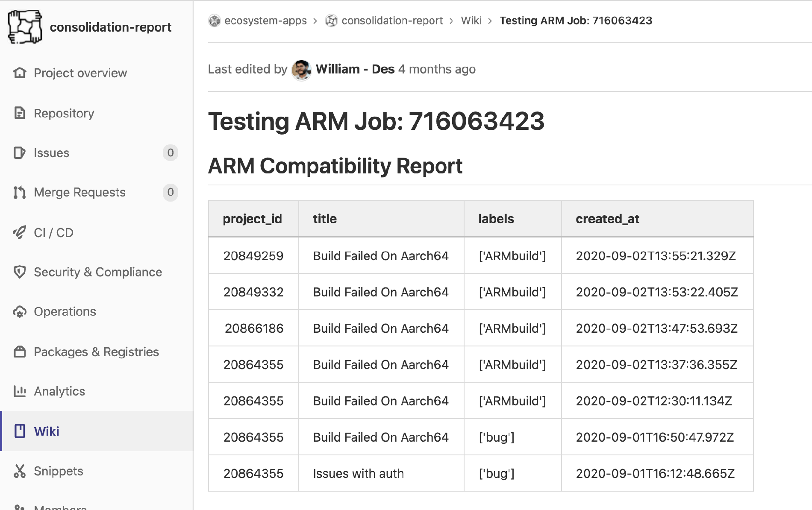The height and width of the screenshot is (510, 812).
Task: Open the Wiki sidebar menu item
Action: click(x=47, y=431)
